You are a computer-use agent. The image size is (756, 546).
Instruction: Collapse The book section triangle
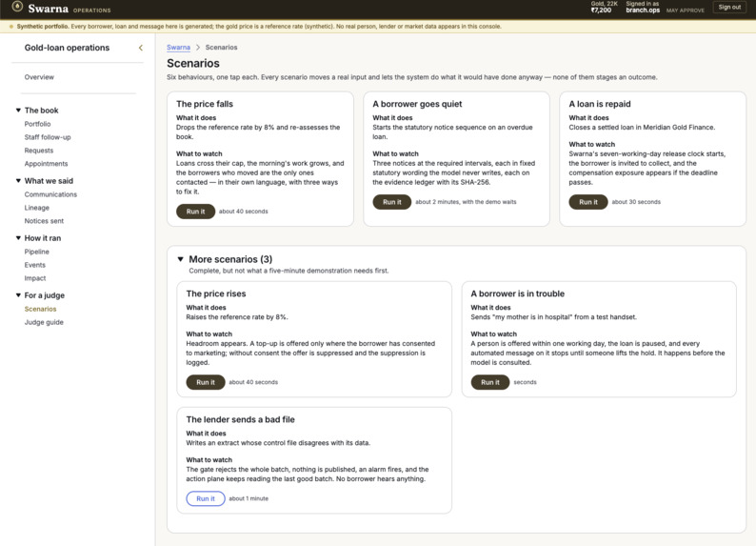(18, 111)
